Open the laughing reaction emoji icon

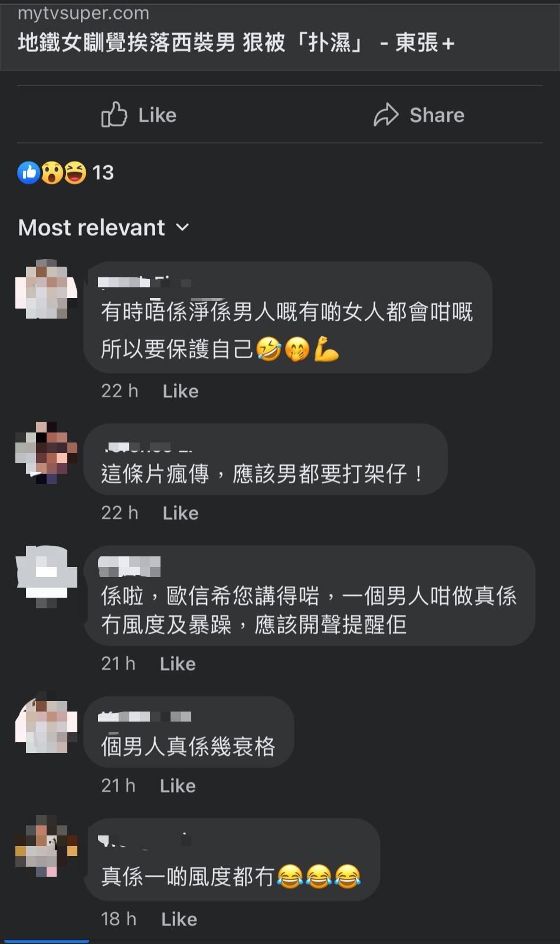75,173
